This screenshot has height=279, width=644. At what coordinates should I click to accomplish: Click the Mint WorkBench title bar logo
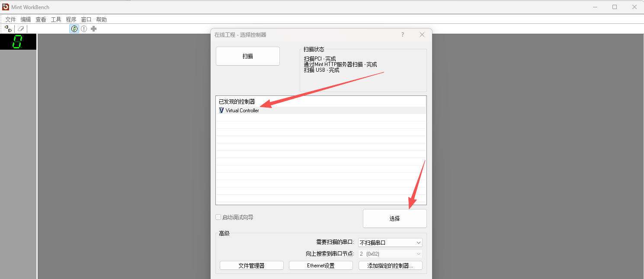click(x=6, y=7)
